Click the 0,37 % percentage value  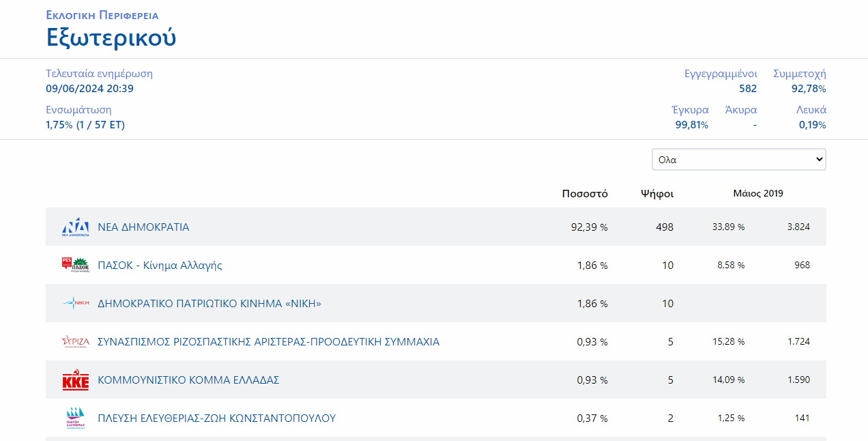[x=592, y=418]
